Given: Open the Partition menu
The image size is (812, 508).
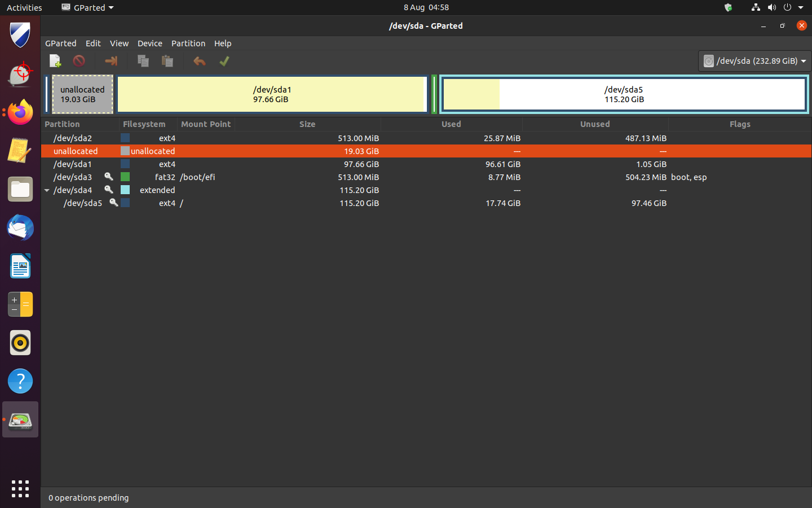Looking at the screenshot, I should (188, 43).
